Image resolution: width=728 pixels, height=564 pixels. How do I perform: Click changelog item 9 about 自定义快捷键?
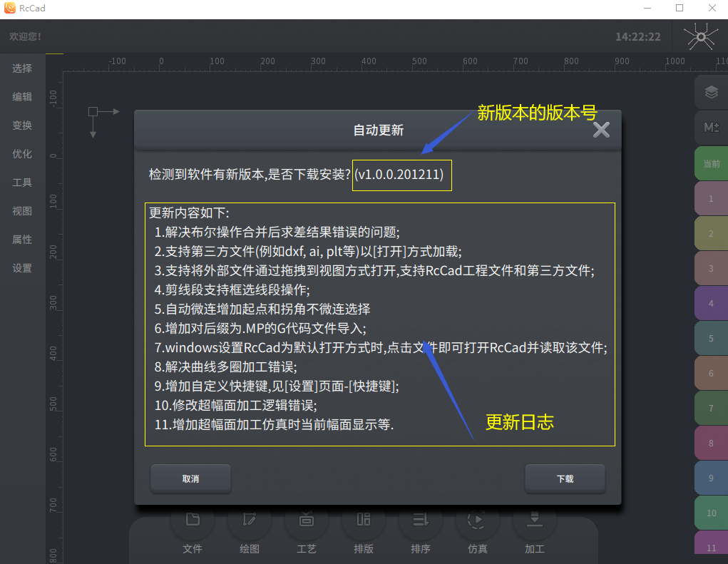coord(277,386)
